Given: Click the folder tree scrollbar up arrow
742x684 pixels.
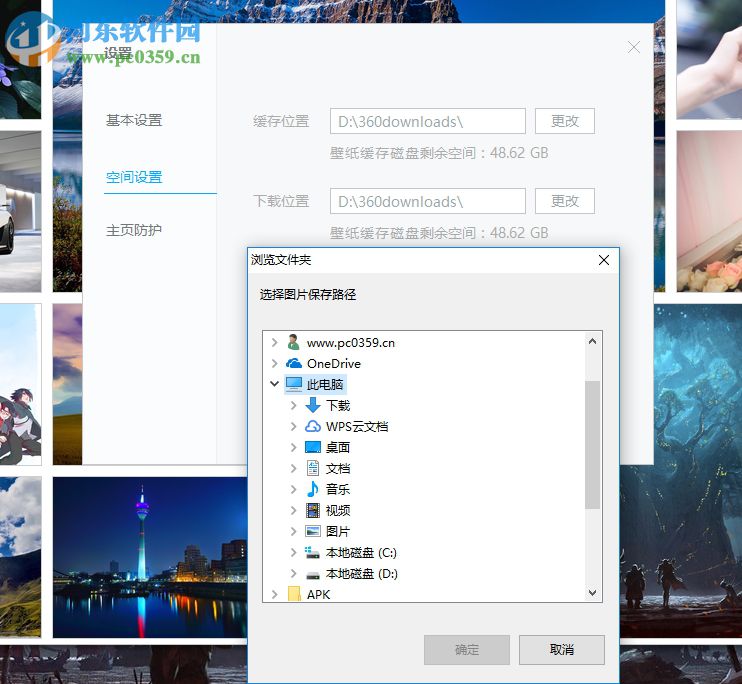Looking at the screenshot, I should pyautogui.click(x=592, y=341).
